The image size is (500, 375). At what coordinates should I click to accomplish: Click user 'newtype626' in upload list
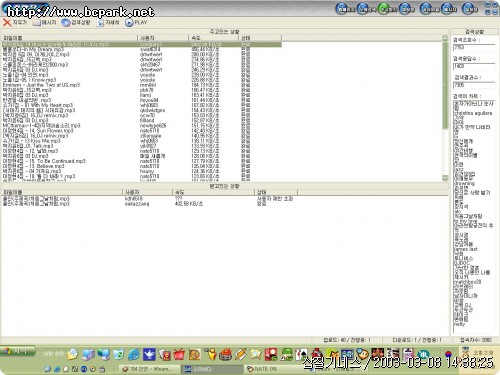pos(153,126)
